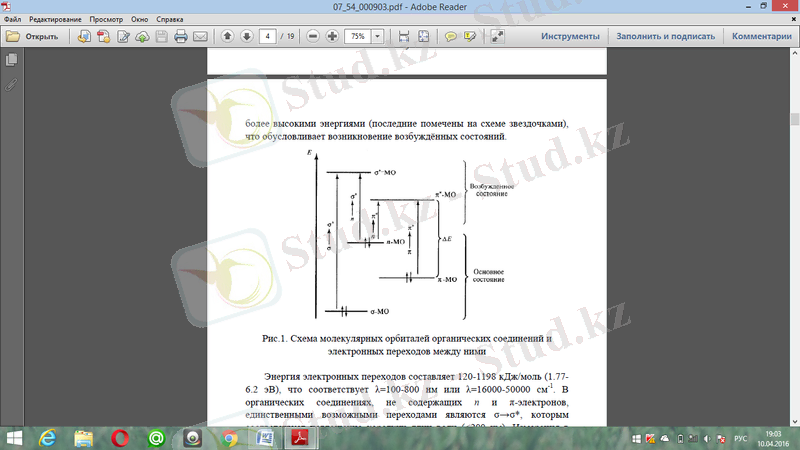Show the page thumbnails panel
This screenshot has height=450, width=800.
coord(11,61)
